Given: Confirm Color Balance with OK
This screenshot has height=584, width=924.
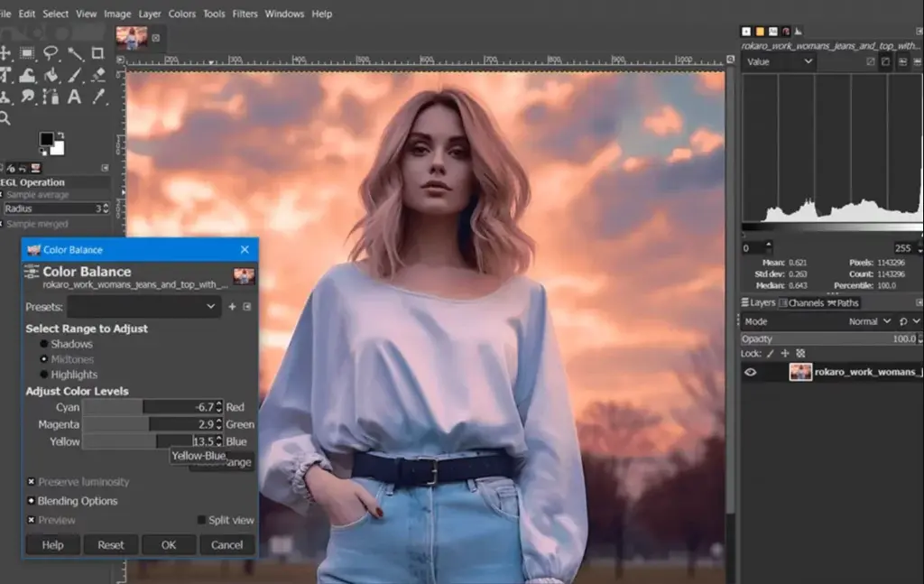Looking at the screenshot, I should click(168, 544).
